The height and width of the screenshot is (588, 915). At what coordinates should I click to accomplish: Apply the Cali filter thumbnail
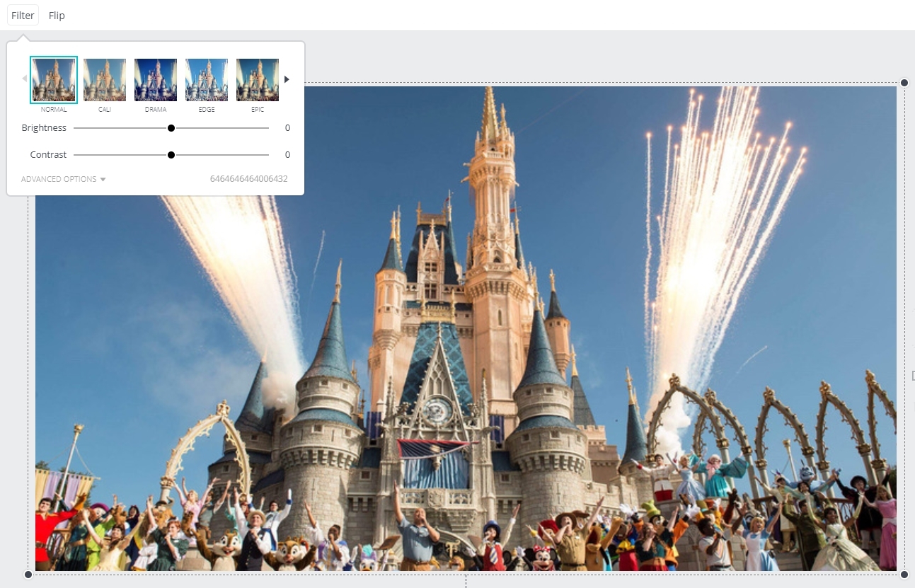(105, 80)
